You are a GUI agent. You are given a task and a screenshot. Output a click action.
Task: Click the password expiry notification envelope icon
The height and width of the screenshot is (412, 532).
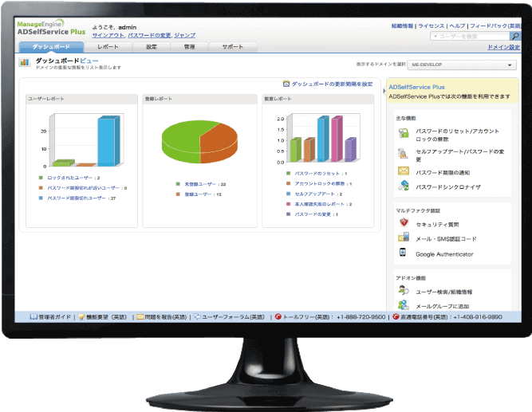404,171
